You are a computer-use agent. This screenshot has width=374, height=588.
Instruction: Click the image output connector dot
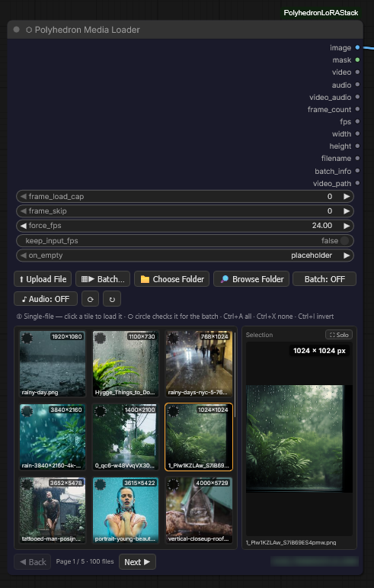357,47
